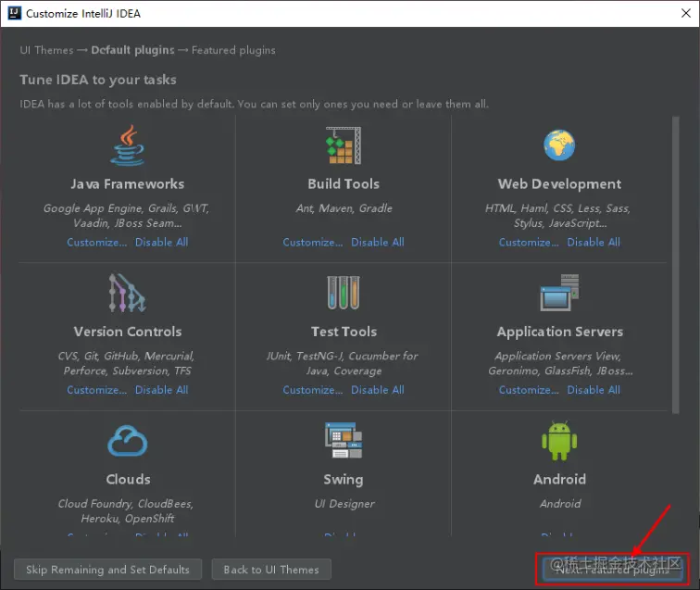
Task: Select UI Themes breadcrumb step
Action: click(46, 50)
